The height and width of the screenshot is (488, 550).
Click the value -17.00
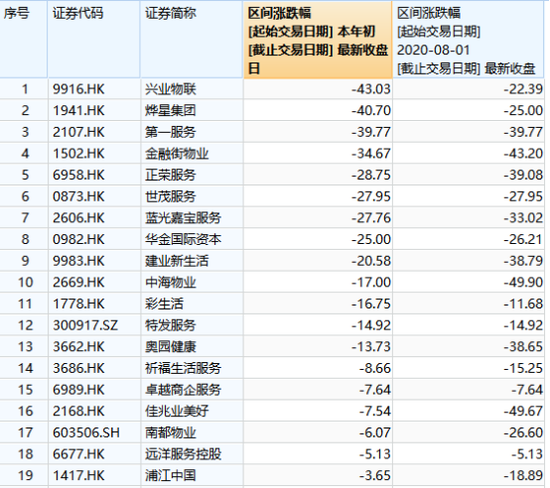tap(371, 282)
